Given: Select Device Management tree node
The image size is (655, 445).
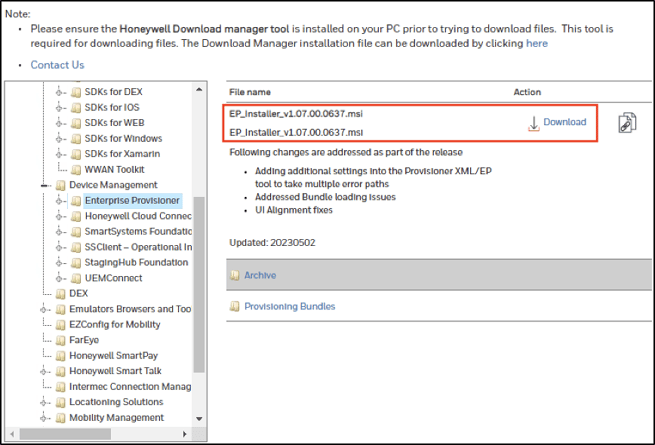Looking at the screenshot, I should 113,185.
